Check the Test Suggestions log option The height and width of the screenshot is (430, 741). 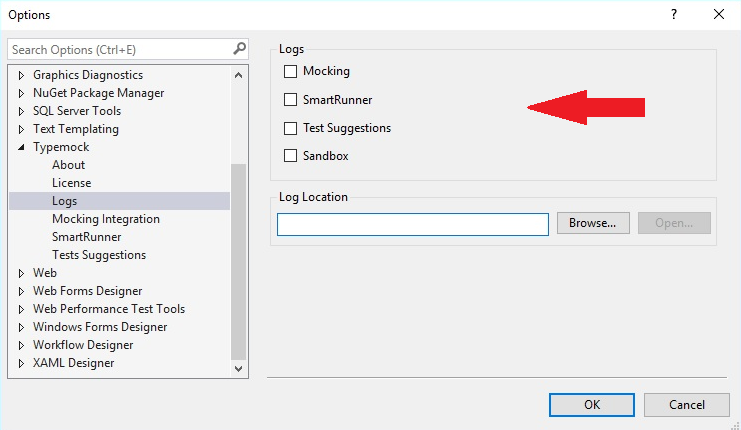(x=291, y=128)
